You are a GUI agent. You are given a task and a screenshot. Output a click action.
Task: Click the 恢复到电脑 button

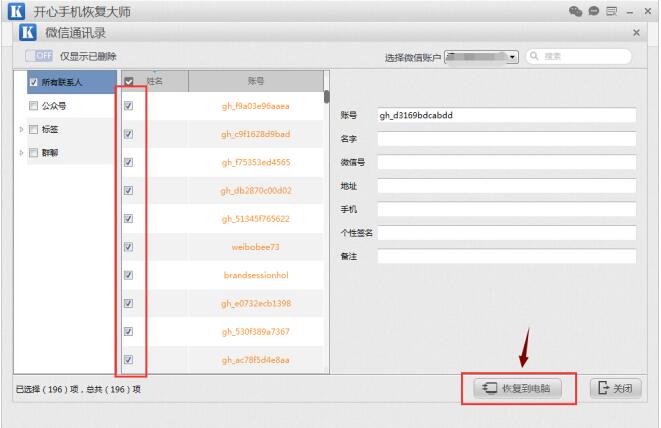[x=518, y=388]
